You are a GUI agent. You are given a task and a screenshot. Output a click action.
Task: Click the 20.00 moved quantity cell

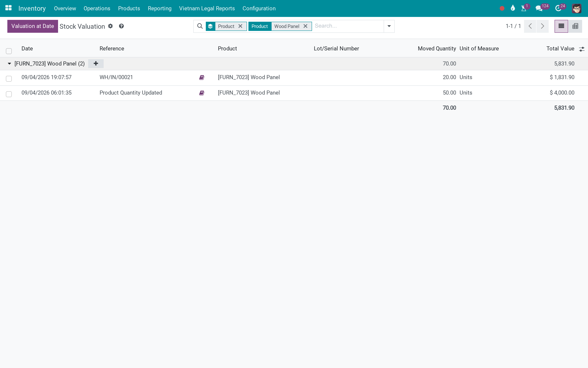point(449,77)
